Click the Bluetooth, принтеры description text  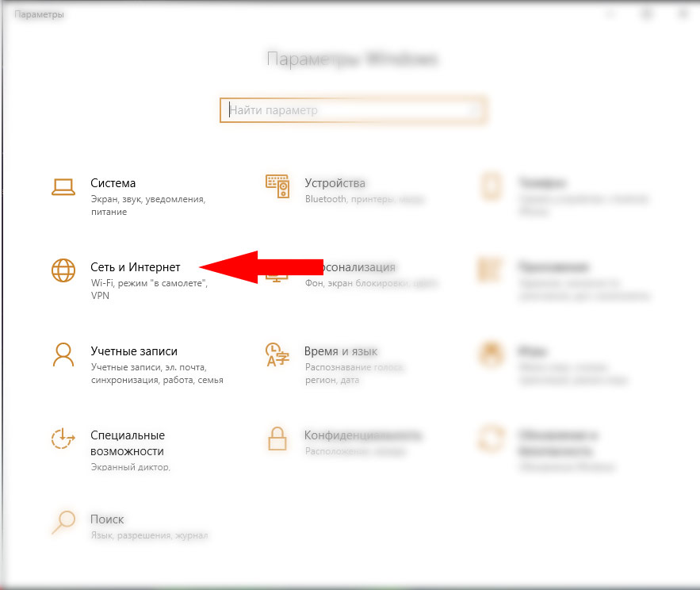364,199
